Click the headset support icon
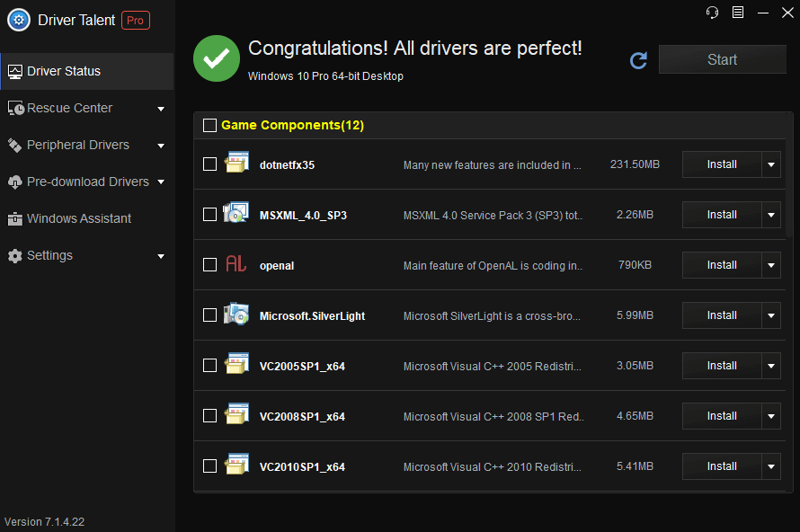800x532 pixels. [x=711, y=13]
